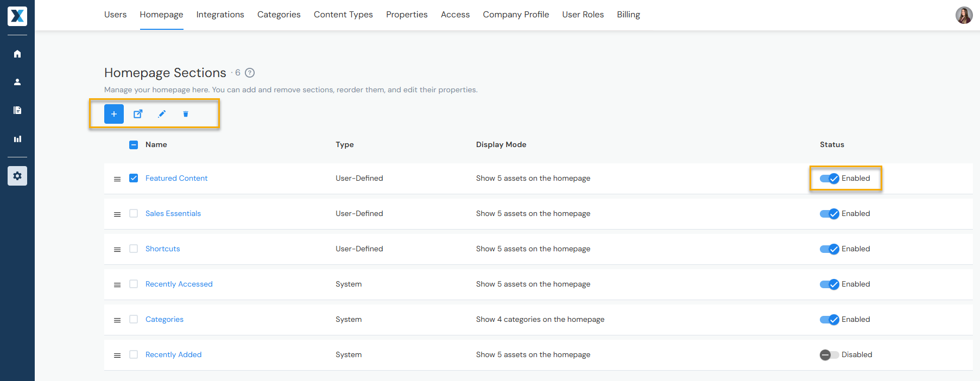The height and width of the screenshot is (381, 980).
Task: Click the pencil edit icon
Action: point(162,114)
